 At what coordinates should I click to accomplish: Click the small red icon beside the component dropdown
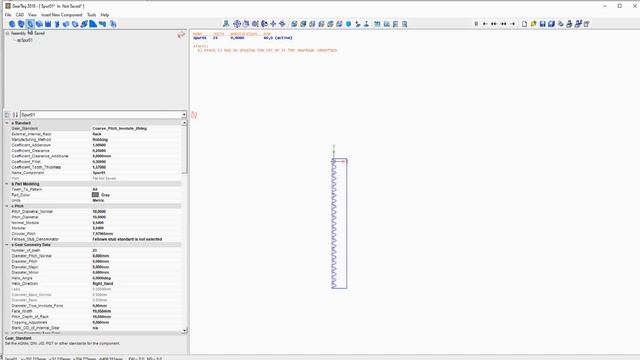[194, 115]
